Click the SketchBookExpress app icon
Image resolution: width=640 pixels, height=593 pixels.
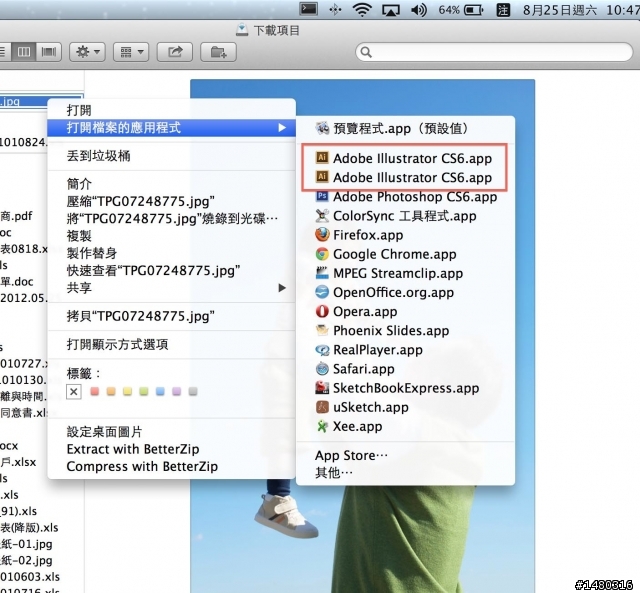[x=322, y=388]
